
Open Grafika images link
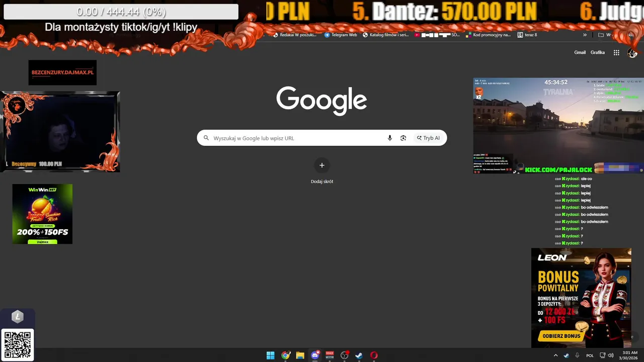[598, 52]
